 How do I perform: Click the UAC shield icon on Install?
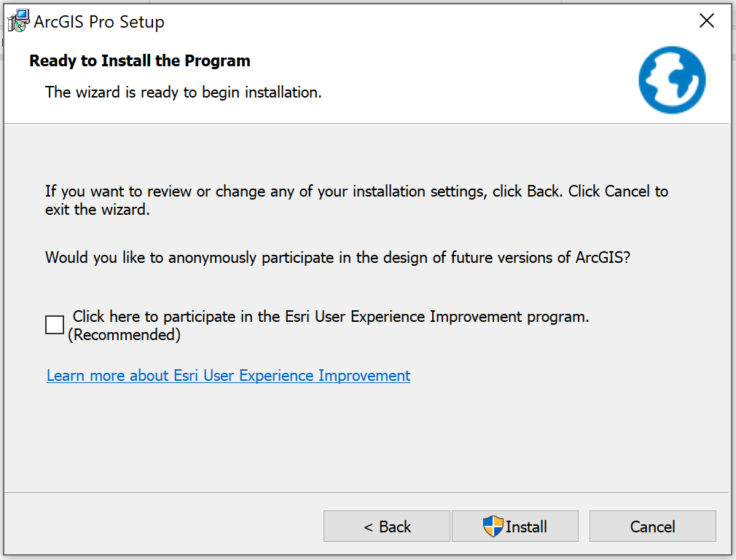point(493,527)
